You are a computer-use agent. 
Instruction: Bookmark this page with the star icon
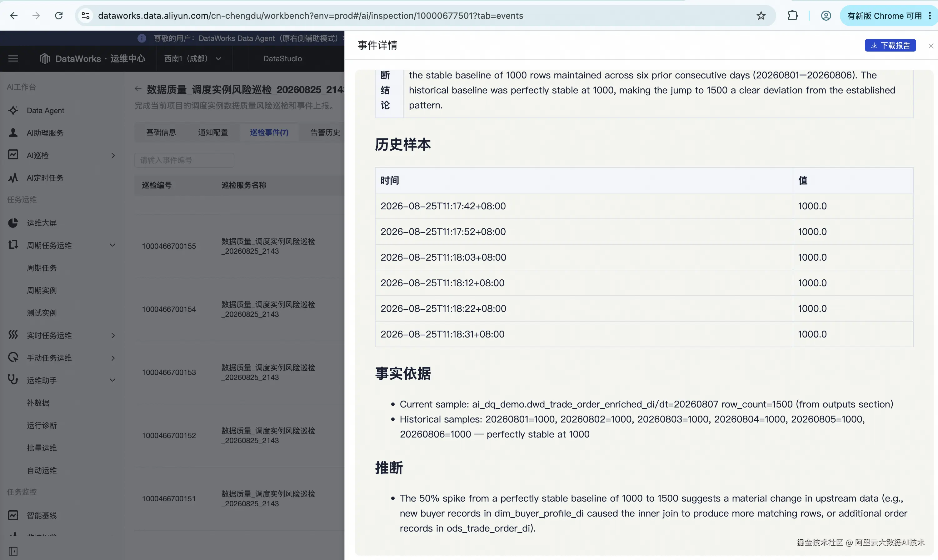tap(761, 16)
